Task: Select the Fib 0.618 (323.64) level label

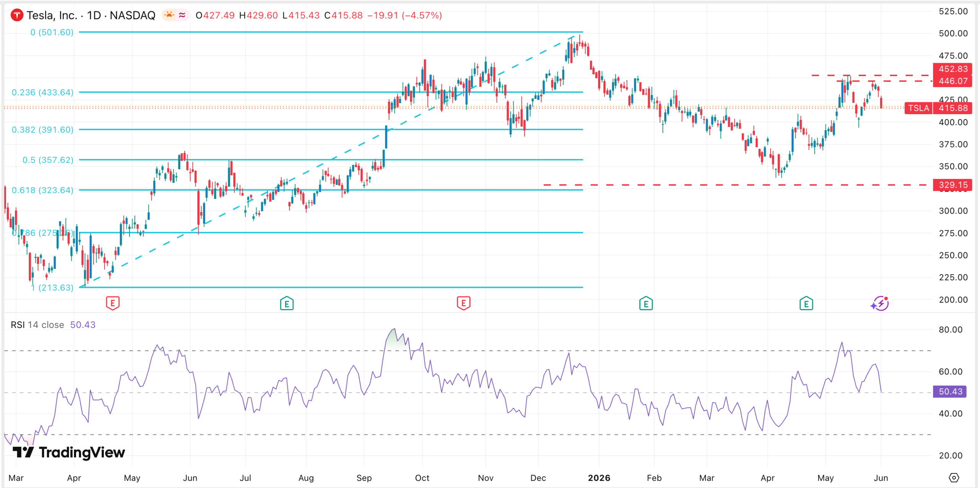Action: tap(42, 190)
